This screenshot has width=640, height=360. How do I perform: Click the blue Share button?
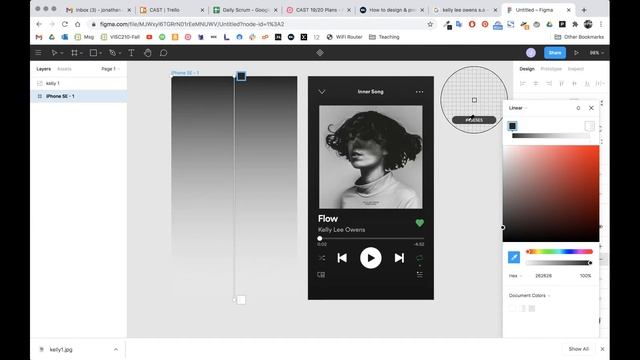[x=555, y=53]
